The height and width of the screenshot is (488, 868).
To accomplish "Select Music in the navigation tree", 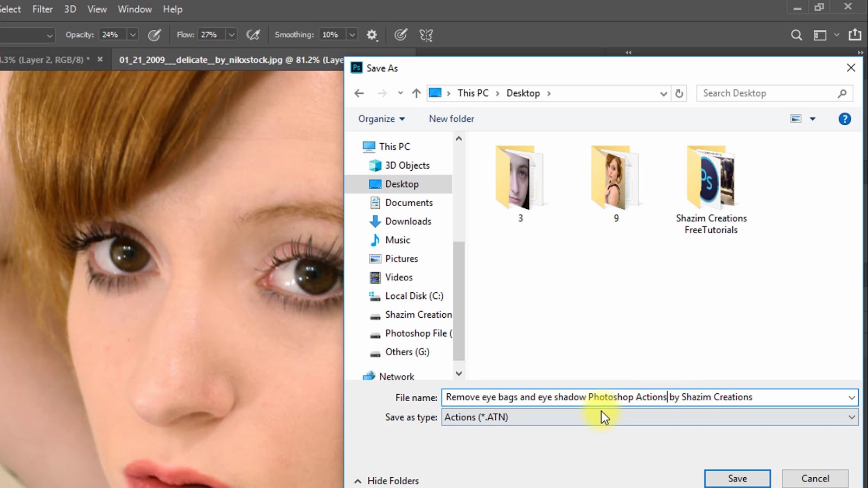I will pos(397,240).
